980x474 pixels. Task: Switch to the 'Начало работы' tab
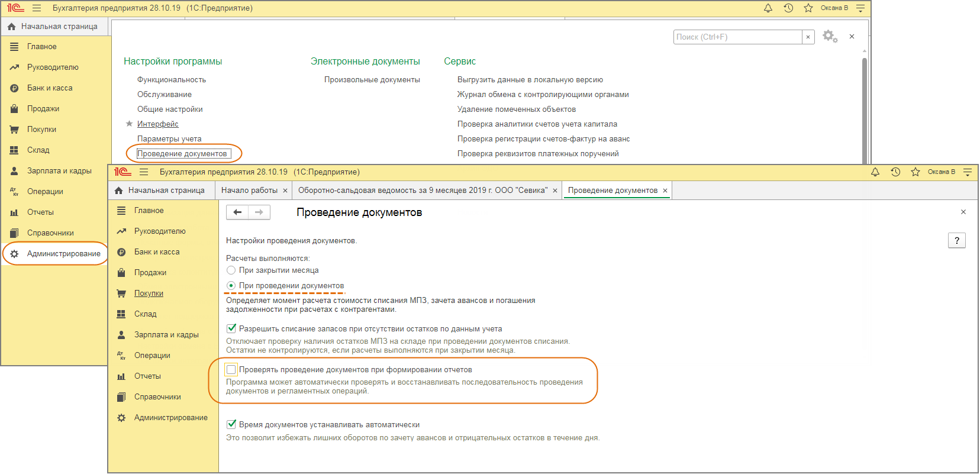pos(249,191)
